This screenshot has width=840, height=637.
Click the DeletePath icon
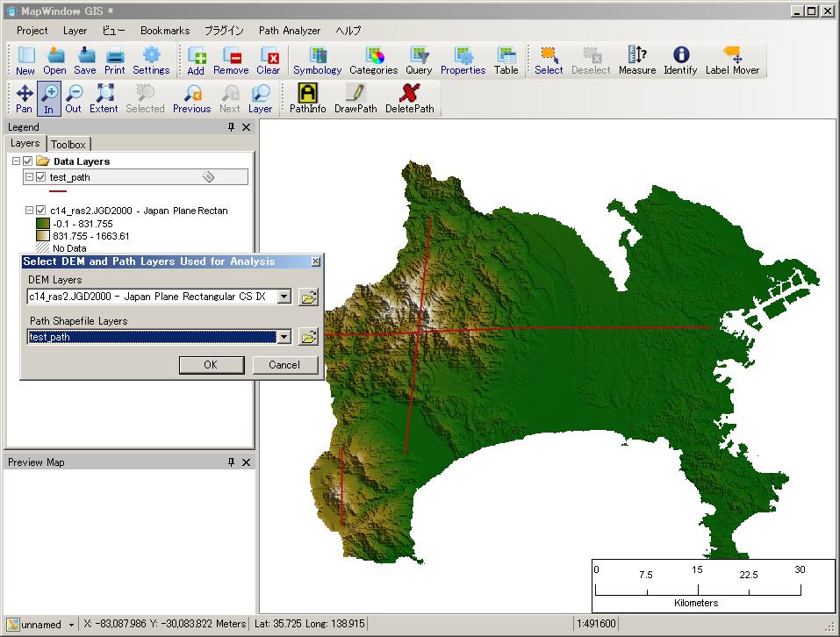point(409,99)
